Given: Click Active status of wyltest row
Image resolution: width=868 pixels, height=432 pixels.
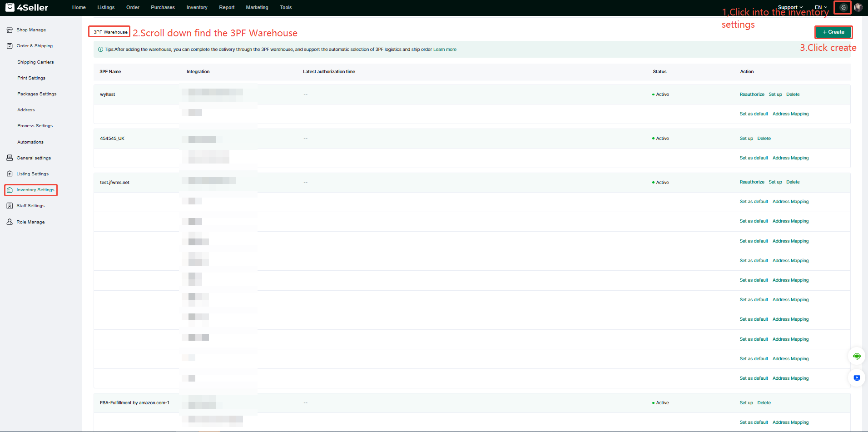Looking at the screenshot, I should tap(660, 94).
